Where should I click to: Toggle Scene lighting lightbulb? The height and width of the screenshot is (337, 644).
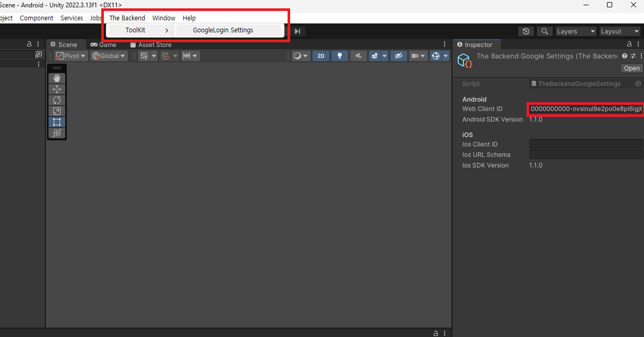coord(340,56)
